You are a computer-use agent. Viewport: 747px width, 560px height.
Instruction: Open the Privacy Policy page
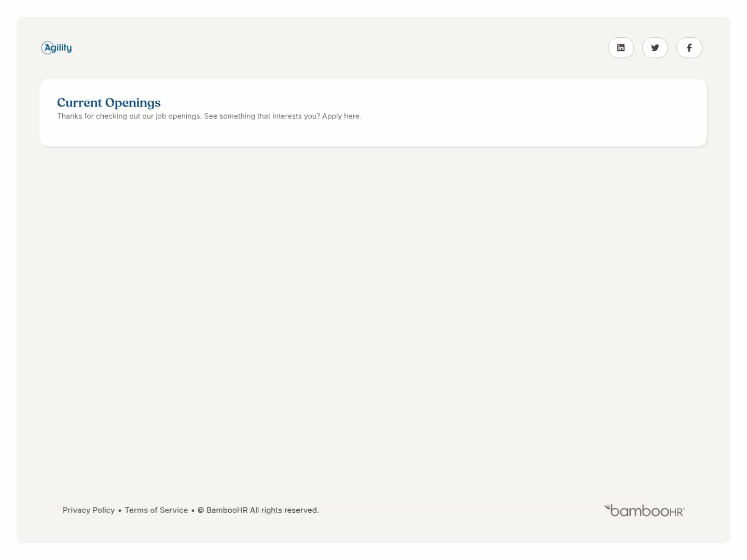[88, 510]
